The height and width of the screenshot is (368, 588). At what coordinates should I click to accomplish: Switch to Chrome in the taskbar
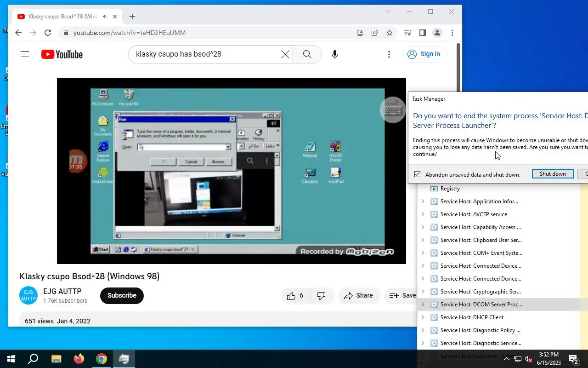[x=102, y=359]
